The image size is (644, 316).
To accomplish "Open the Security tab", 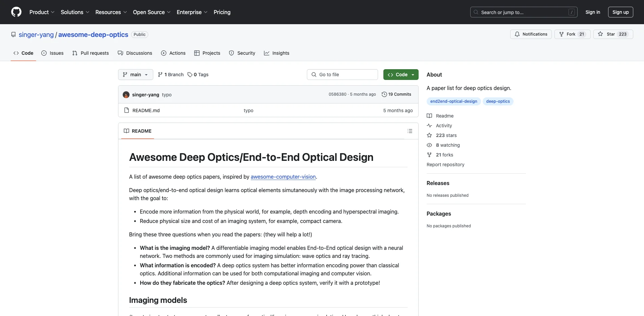I will (242, 53).
